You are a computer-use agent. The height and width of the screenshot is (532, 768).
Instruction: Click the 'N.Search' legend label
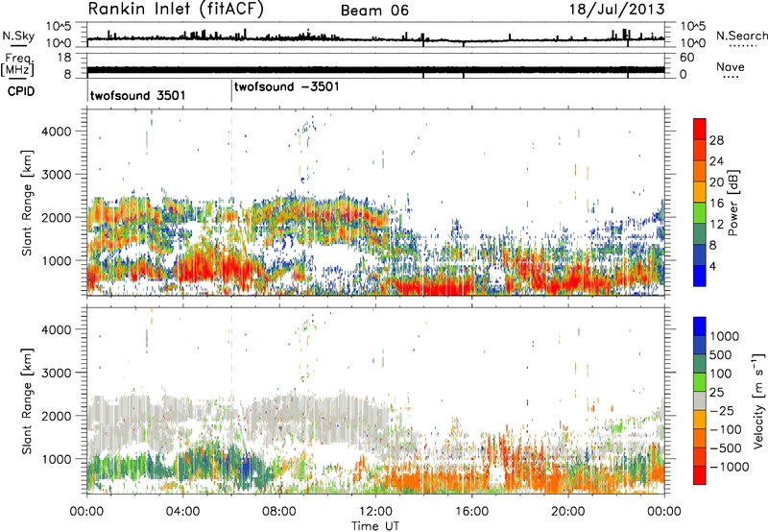coord(741,36)
